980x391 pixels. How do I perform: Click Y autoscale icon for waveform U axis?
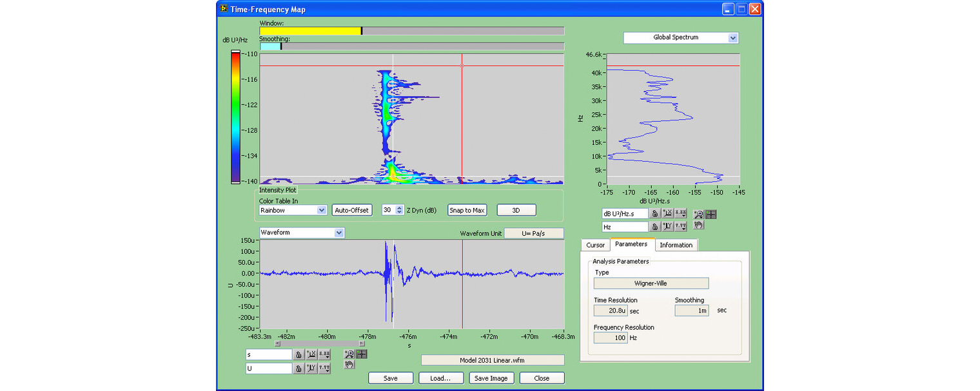pos(311,368)
